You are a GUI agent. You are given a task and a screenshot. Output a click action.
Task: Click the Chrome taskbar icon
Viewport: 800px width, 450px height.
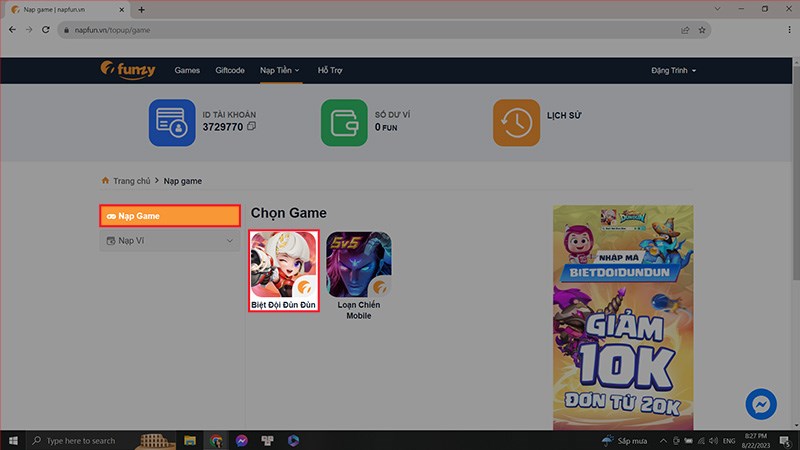pyautogui.click(x=216, y=440)
